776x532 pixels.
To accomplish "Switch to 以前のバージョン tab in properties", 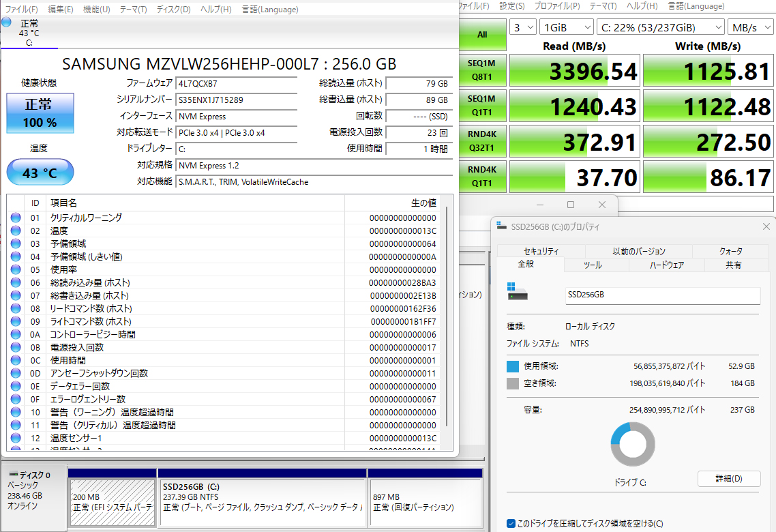I will point(639,251).
